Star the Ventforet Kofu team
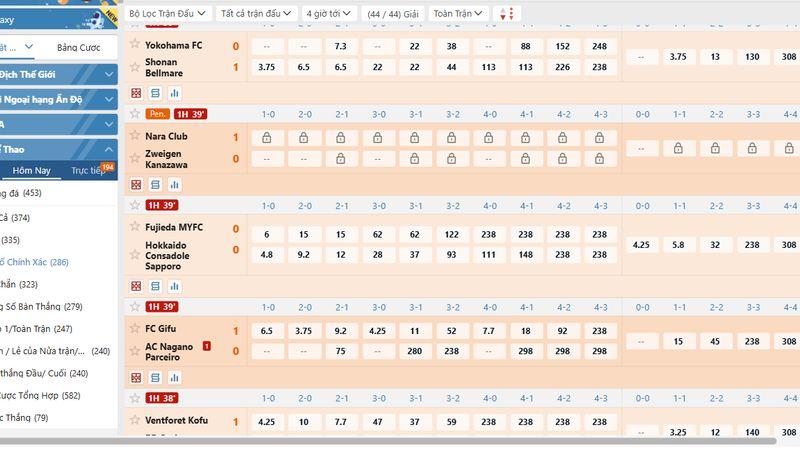The width and height of the screenshot is (800, 450). tap(135, 421)
